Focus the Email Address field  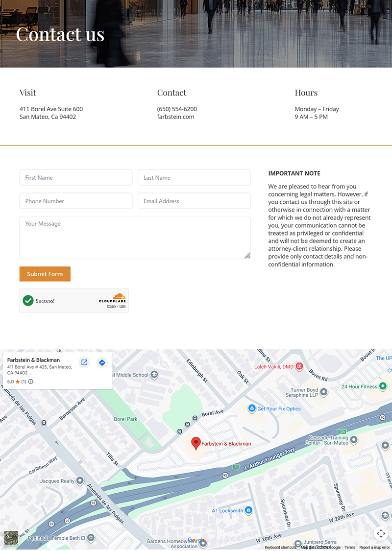[194, 201]
